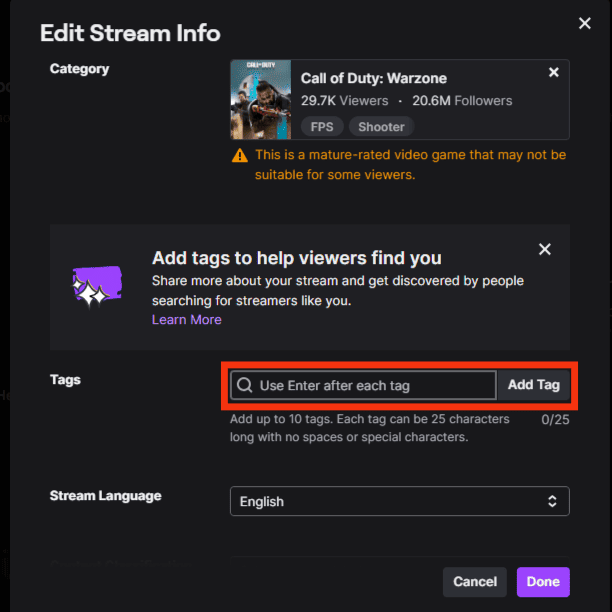Image resolution: width=612 pixels, height=612 pixels.
Task: Open the Learn More link
Action: click(187, 320)
